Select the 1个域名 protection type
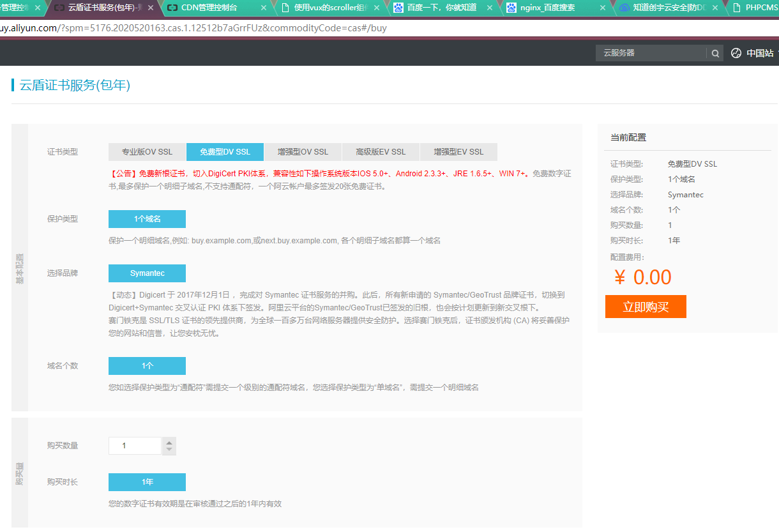779x532 pixels. pyautogui.click(x=147, y=219)
